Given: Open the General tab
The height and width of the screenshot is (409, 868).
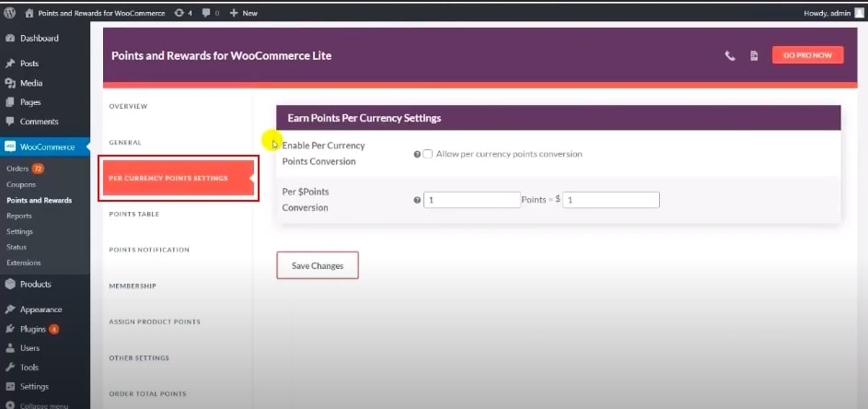Looking at the screenshot, I should coord(125,143).
